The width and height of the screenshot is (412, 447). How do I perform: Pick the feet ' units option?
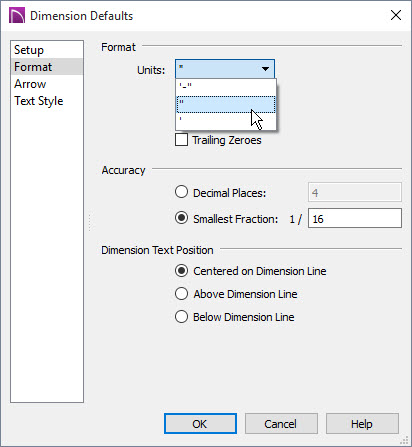click(226, 121)
